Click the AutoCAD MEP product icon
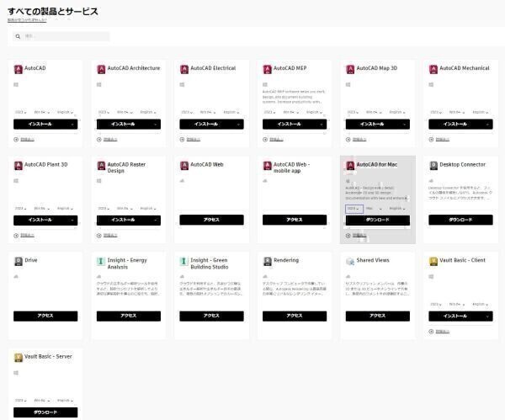 [268, 69]
